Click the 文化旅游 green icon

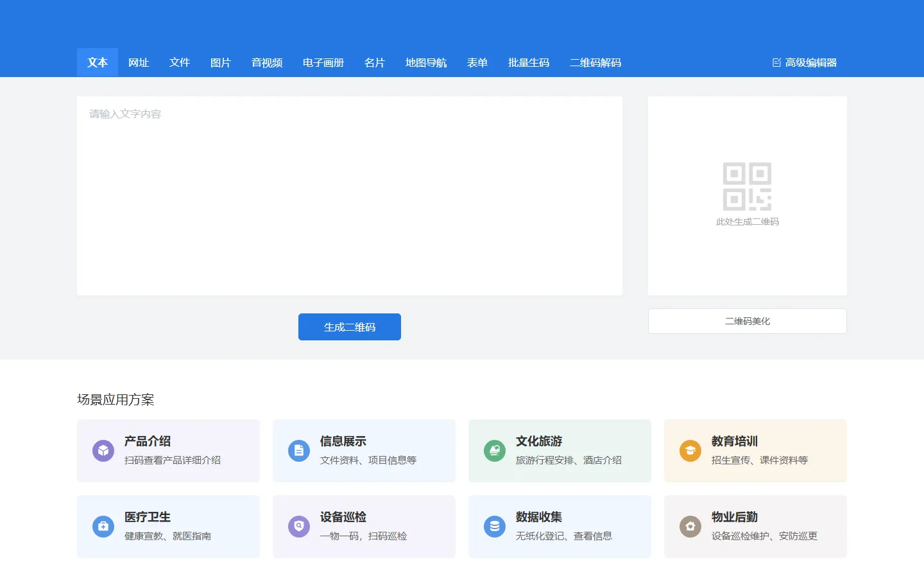point(495,451)
